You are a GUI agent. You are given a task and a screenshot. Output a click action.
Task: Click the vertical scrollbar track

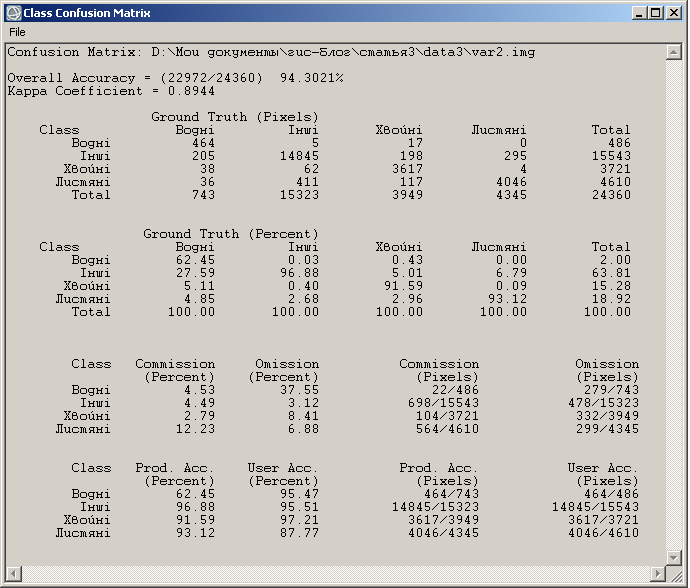674,300
